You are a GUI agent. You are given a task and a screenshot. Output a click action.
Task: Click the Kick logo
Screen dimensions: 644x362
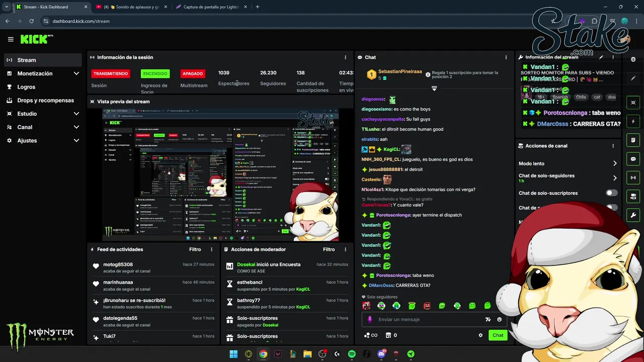click(x=36, y=39)
